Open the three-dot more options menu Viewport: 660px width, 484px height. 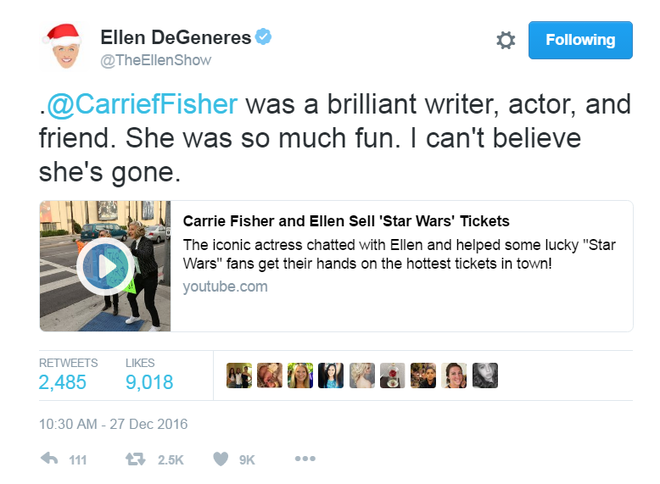pos(305,459)
